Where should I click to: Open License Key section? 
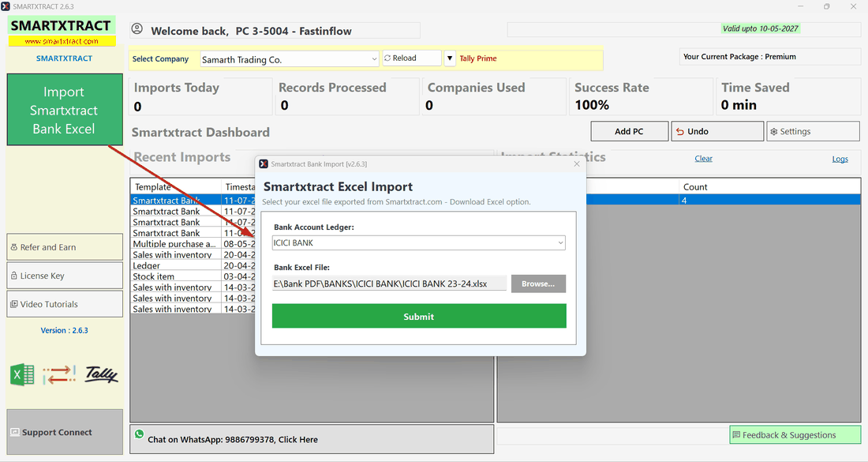[x=65, y=276]
